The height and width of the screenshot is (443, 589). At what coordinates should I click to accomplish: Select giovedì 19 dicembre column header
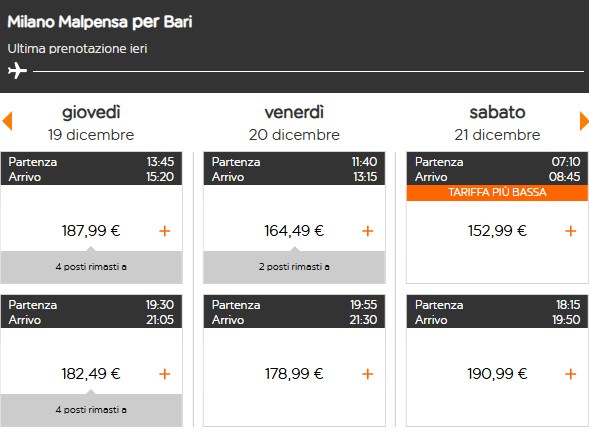pos(91,123)
